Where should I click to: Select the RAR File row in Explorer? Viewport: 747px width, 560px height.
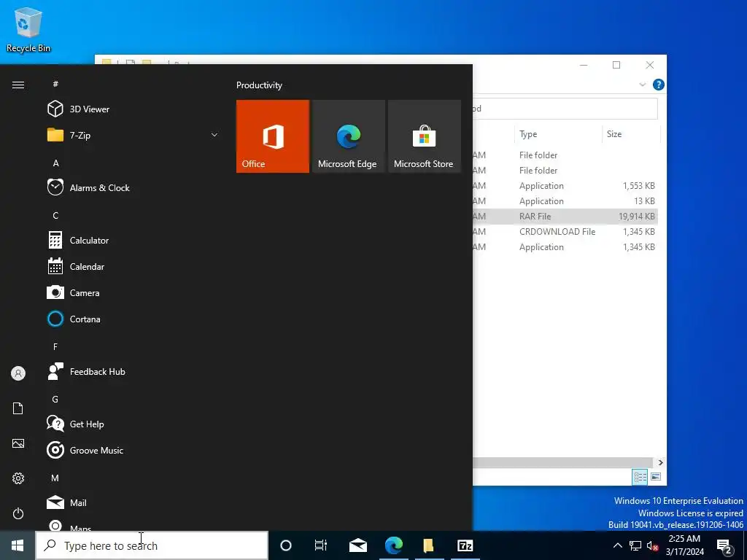565,216
